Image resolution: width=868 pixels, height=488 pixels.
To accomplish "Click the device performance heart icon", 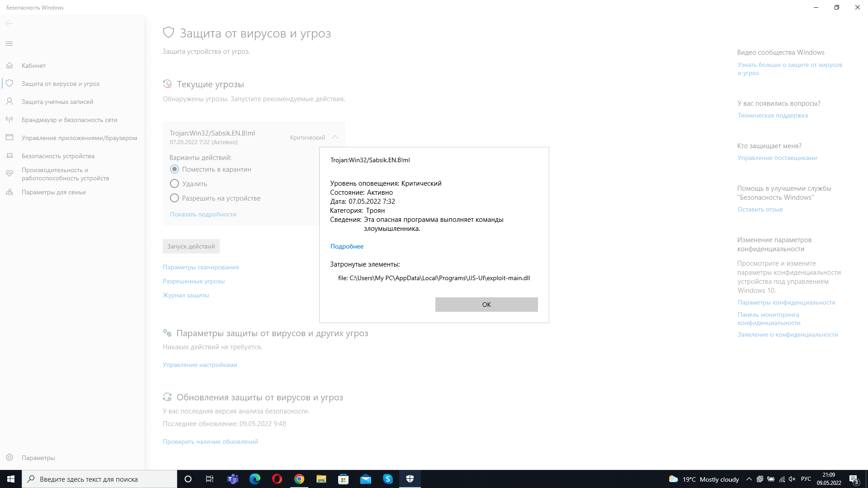I will click(x=9, y=174).
